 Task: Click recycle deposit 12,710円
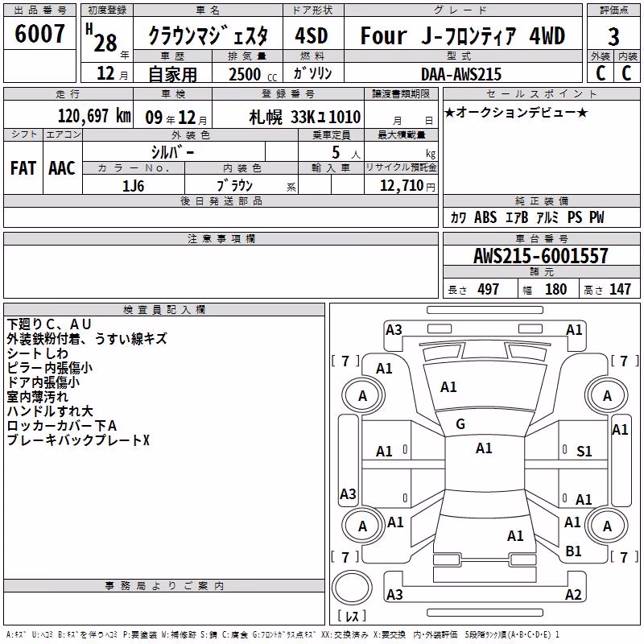[407, 186]
